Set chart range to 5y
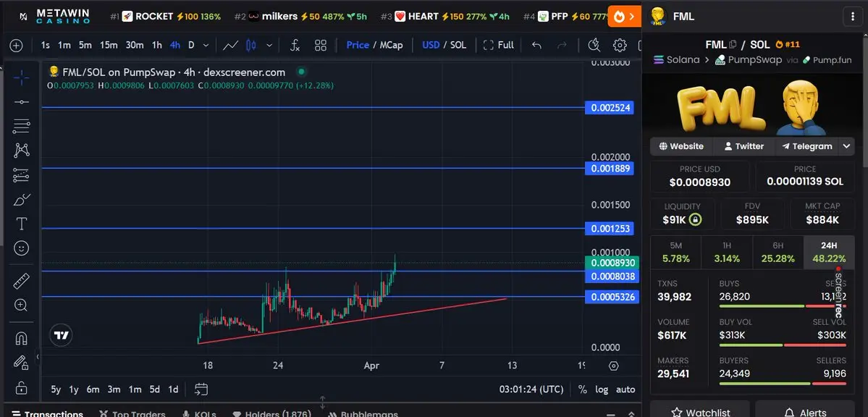The width and height of the screenshot is (868, 417). tap(56, 389)
